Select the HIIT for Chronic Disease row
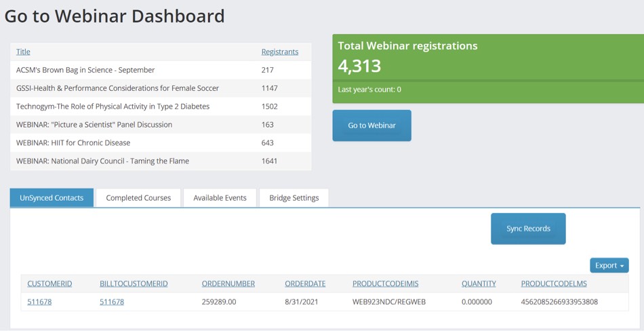Viewport: 644px width, 331px height. tap(161, 142)
